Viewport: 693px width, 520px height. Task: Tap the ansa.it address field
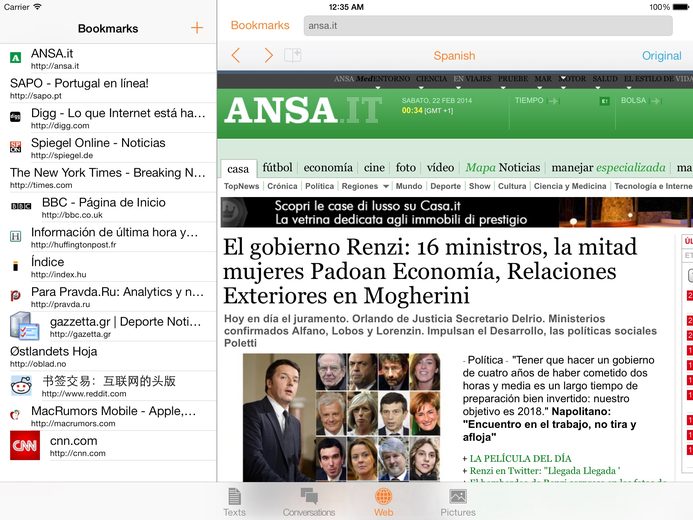tap(488, 26)
